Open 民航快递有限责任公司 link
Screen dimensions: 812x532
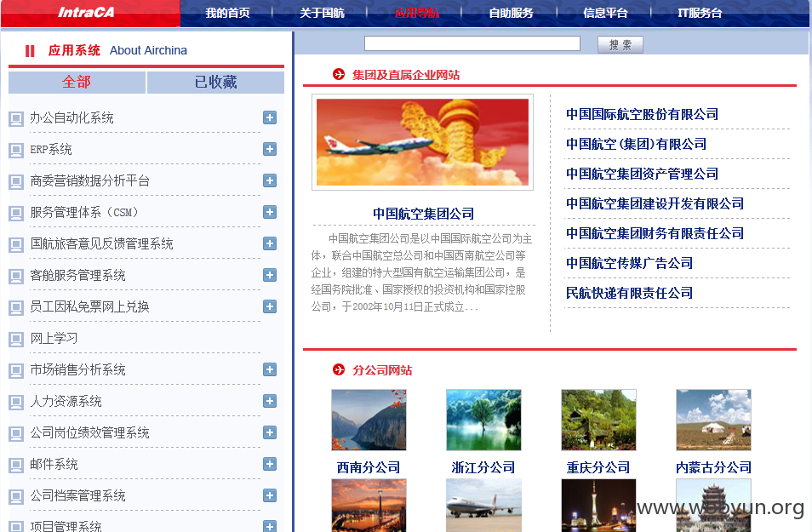pos(629,293)
